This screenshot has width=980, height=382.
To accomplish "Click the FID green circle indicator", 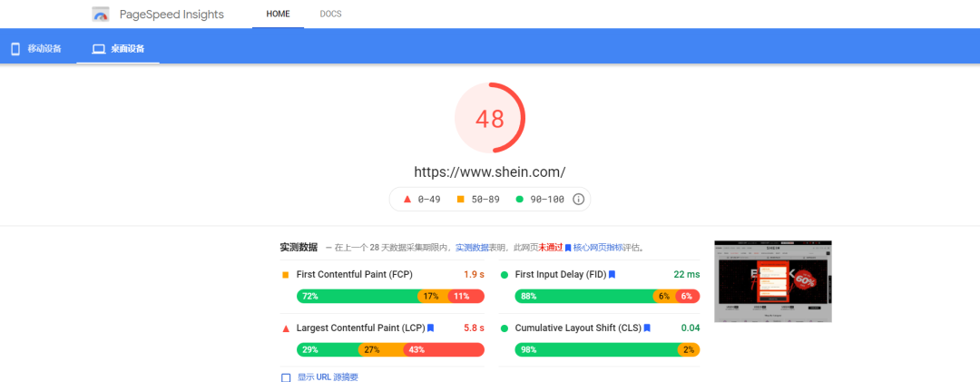I will point(505,274).
